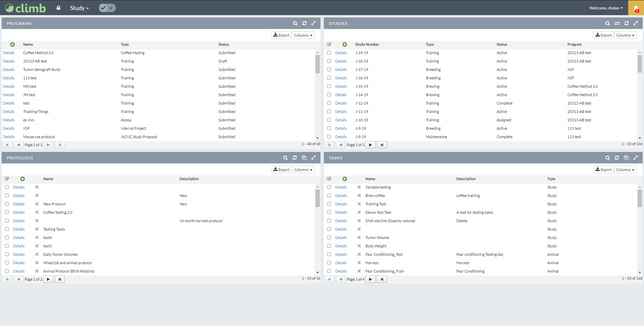Delete the New Protocol row with X

(x=37, y=204)
